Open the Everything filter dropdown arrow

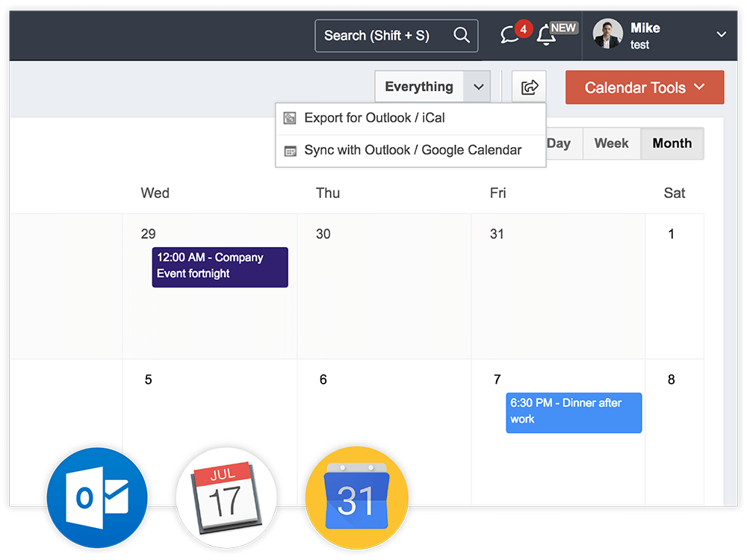478,87
